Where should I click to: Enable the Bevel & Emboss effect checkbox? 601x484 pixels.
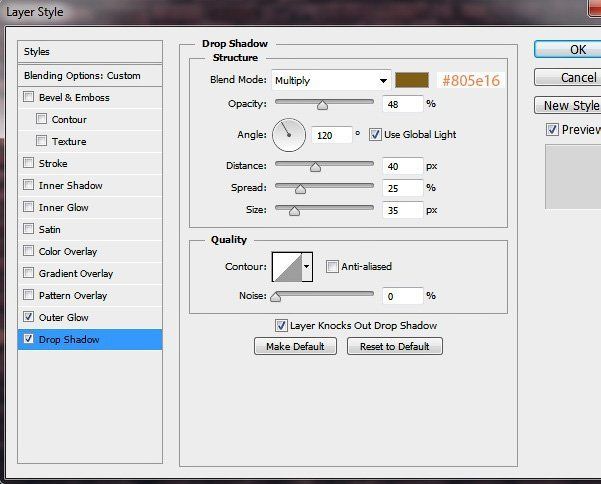[x=28, y=97]
